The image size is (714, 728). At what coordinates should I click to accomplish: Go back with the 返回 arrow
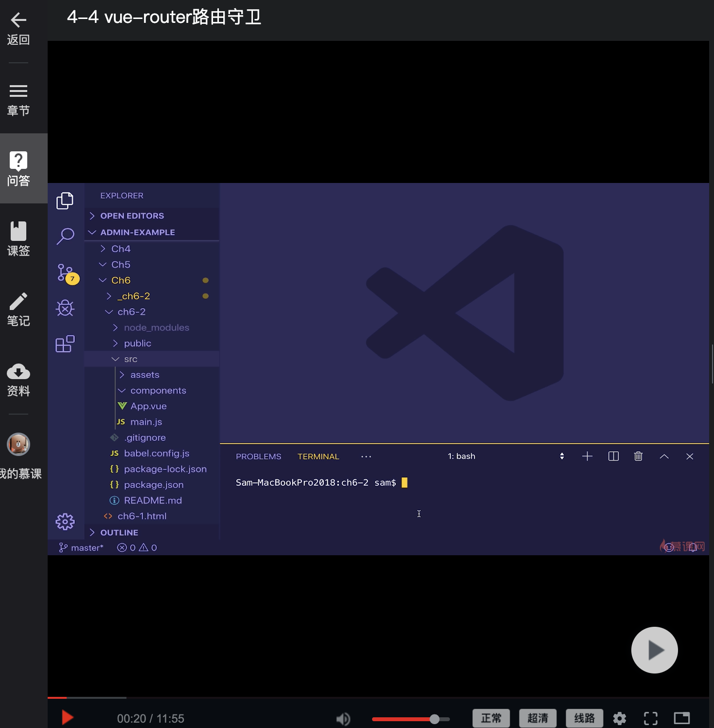coord(18,29)
